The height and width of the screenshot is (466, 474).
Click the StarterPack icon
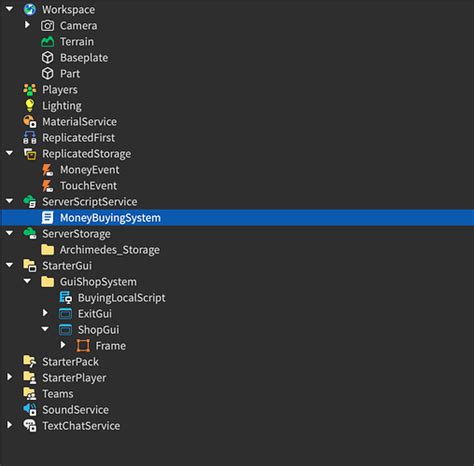(30, 362)
